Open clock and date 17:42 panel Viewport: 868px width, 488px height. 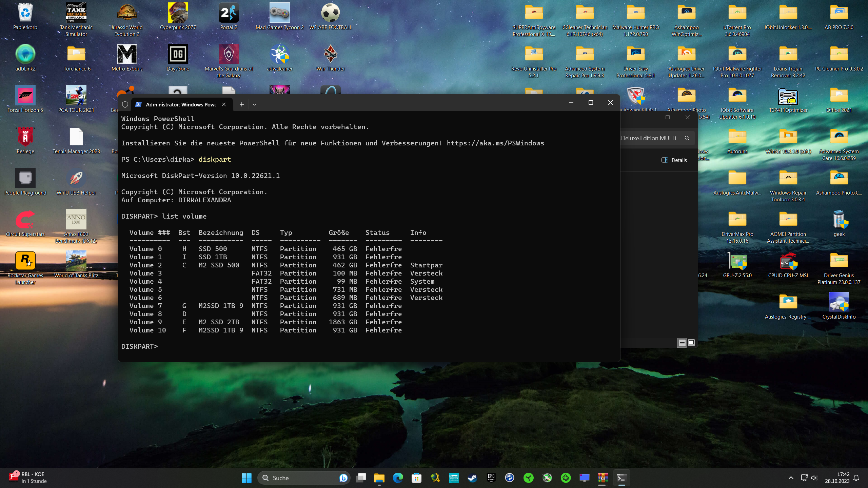[x=837, y=478]
